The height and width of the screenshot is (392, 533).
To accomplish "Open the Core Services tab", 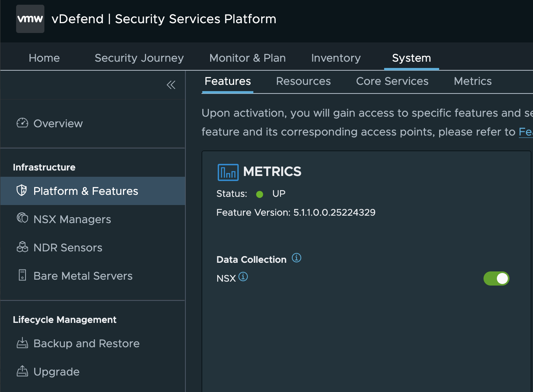I will [392, 81].
